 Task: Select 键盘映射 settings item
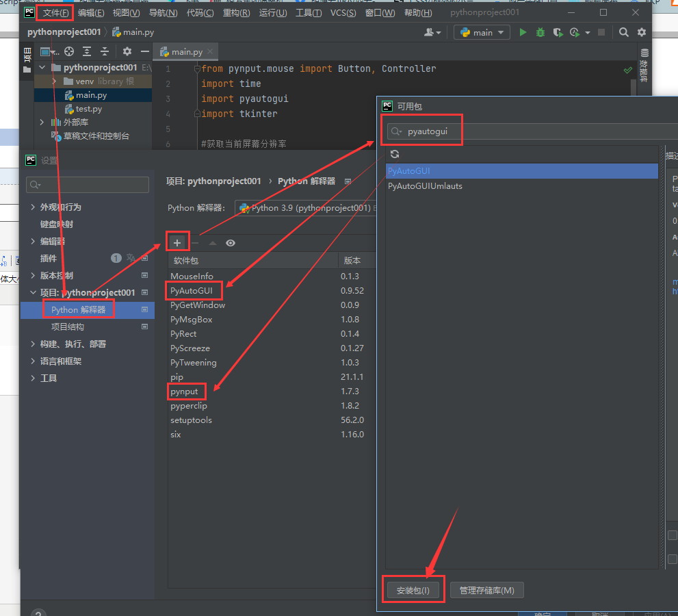(88, 224)
